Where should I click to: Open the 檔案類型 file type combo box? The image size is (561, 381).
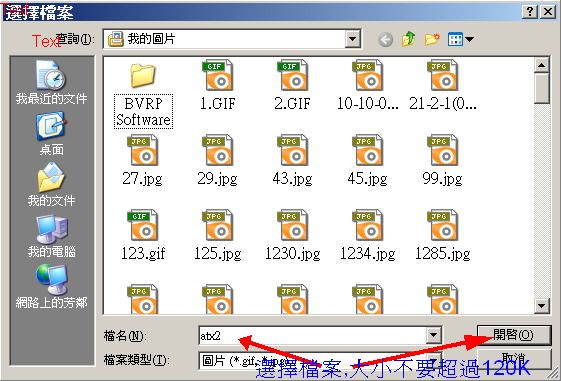coord(320,360)
